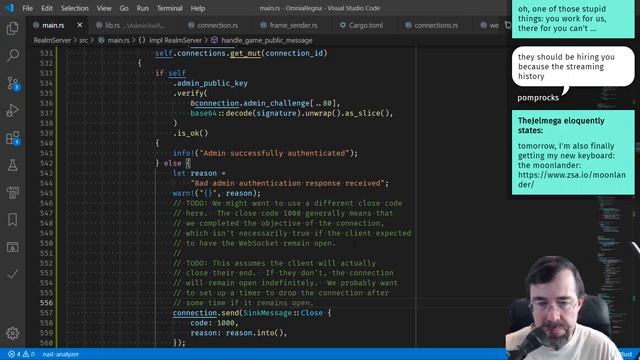Click the TheJelmega chat message bubble
The width and height of the screenshot is (640, 360).
(573, 152)
